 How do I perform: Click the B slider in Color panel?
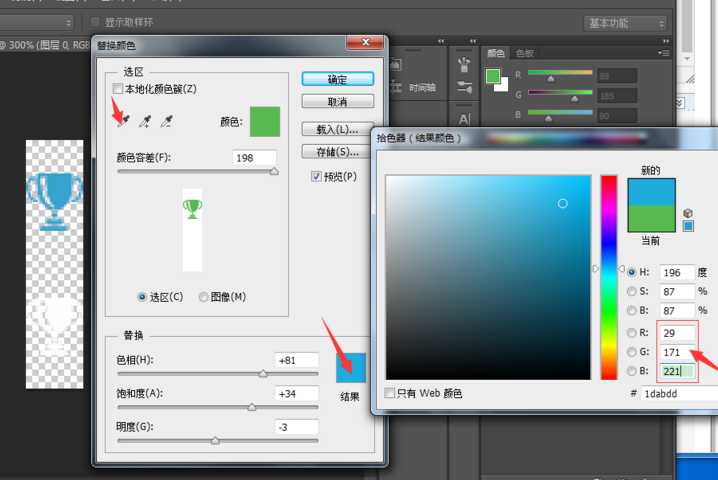pyautogui.click(x=560, y=115)
